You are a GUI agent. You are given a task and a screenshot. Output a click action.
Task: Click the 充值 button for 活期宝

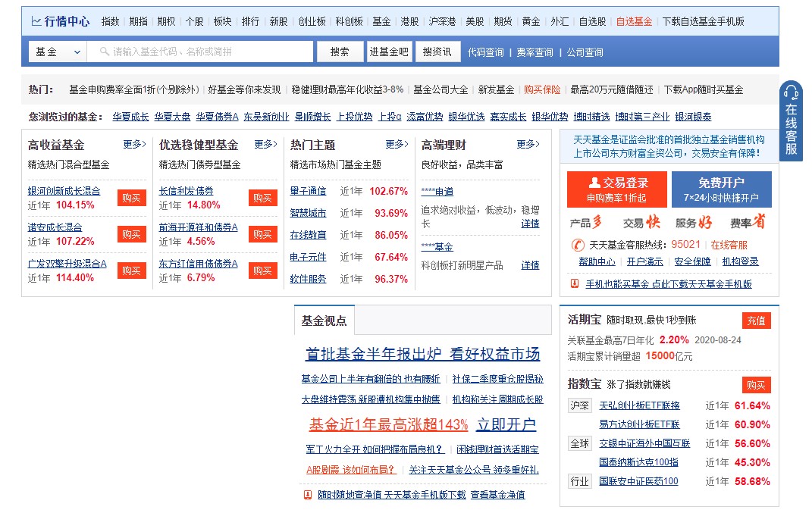coord(756,321)
